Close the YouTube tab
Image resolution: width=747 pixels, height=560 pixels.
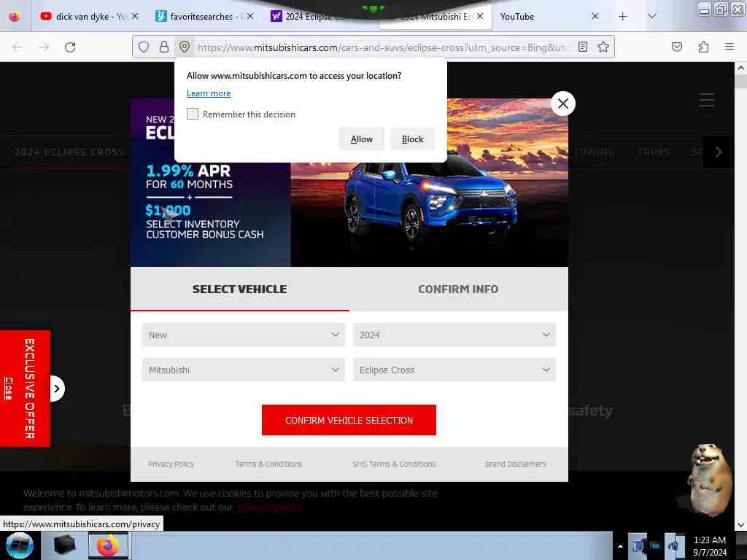595,16
